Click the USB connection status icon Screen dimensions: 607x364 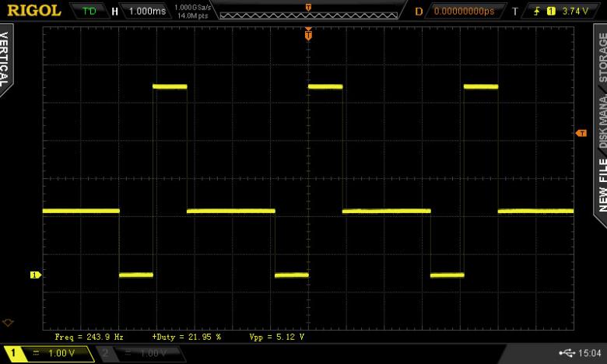(x=567, y=353)
